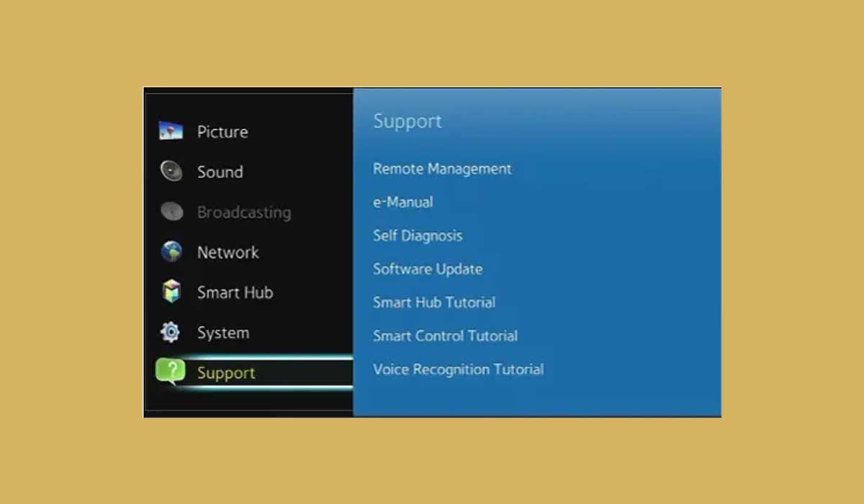The width and height of the screenshot is (864, 504).
Task: Click the System gear icon
Action: [x=171, y=333]
